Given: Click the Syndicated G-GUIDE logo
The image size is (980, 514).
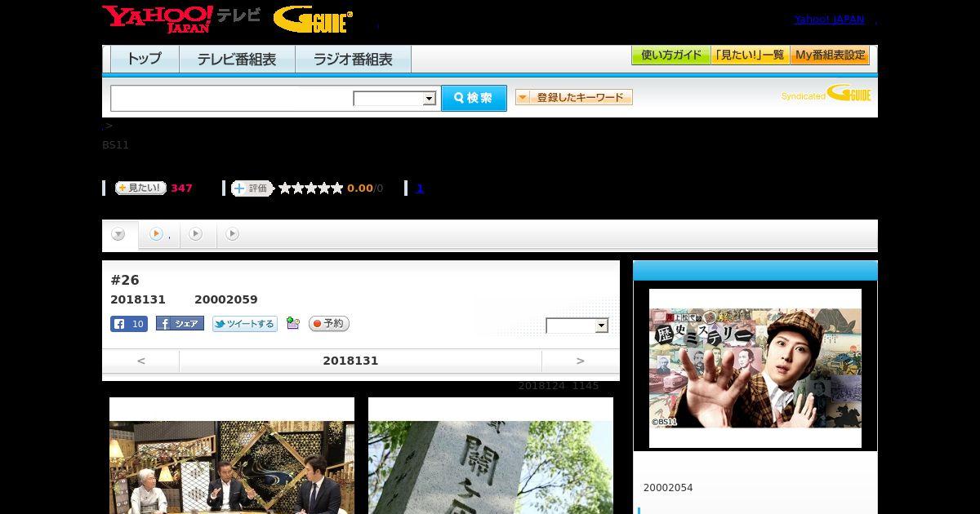Looking at the screenshot, I should click(x=826, y=93).
